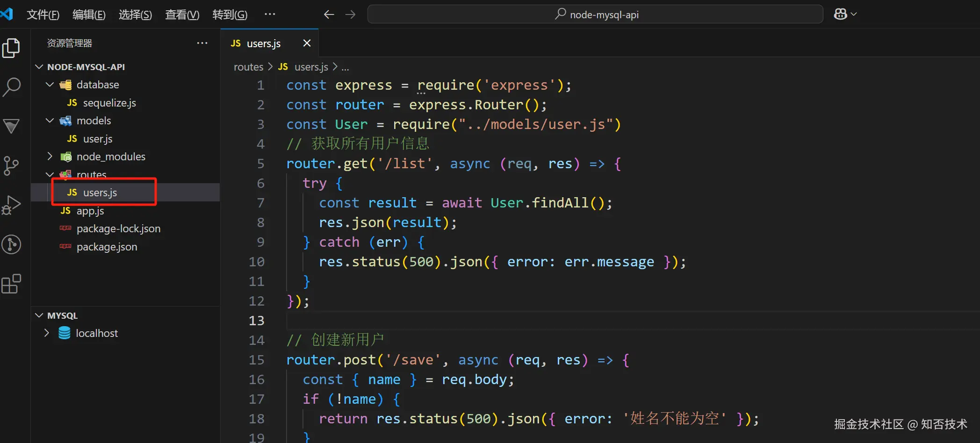Open user.js under models
Viewport: 980px width, 443px height.
pyautogui.click(x=98, y=139)
